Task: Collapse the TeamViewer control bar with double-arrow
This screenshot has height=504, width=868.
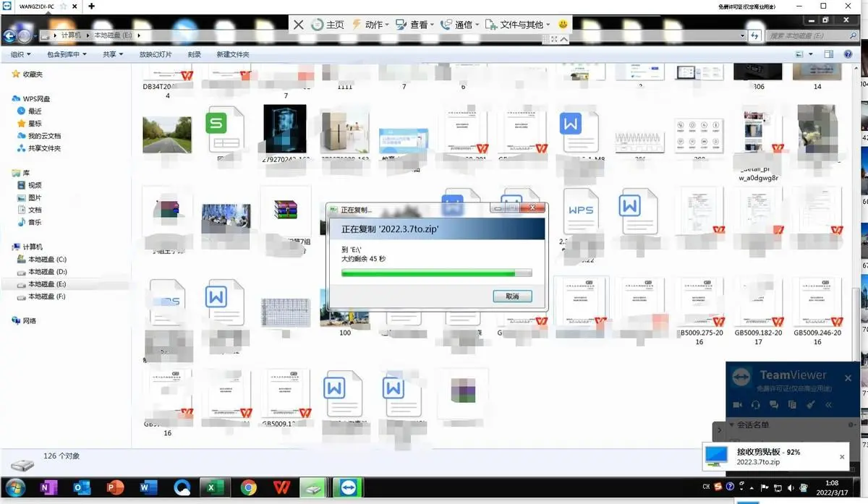Action: point(829,404)
